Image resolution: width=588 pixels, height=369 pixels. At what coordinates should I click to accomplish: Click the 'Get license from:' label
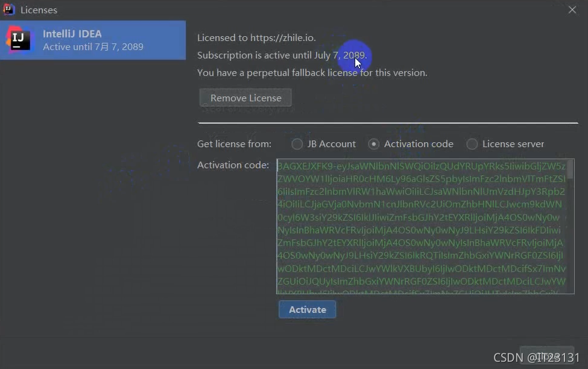(x=235, y=144)
